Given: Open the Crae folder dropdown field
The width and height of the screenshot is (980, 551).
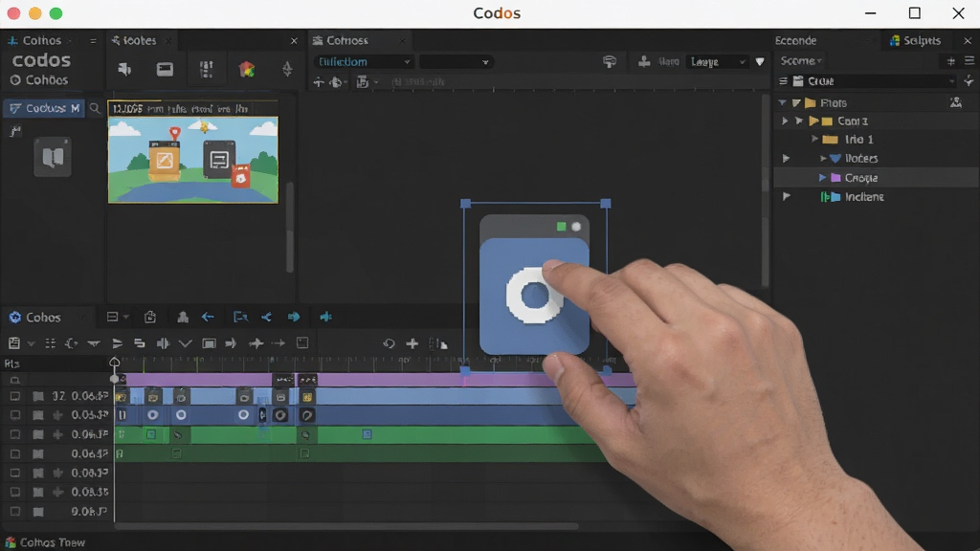Looking at the screenshot, I should (x=875, y=81).
